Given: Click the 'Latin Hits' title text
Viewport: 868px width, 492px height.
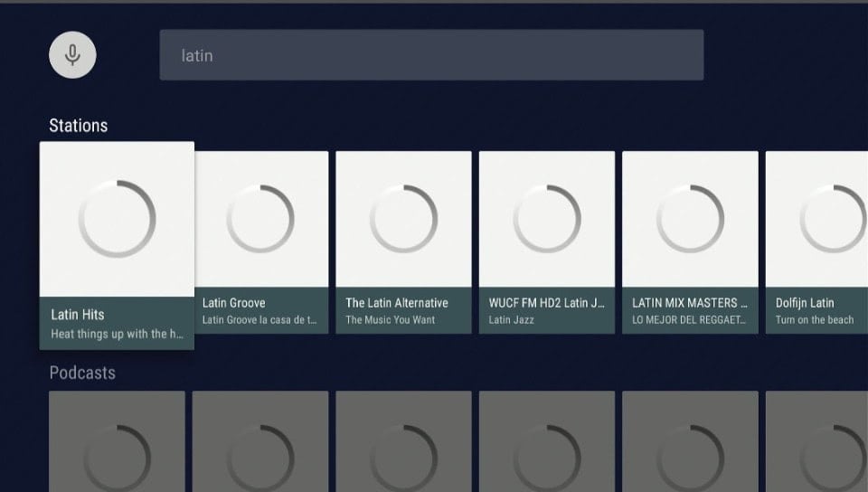Looking at the screenshot, I should coord(78,315).
